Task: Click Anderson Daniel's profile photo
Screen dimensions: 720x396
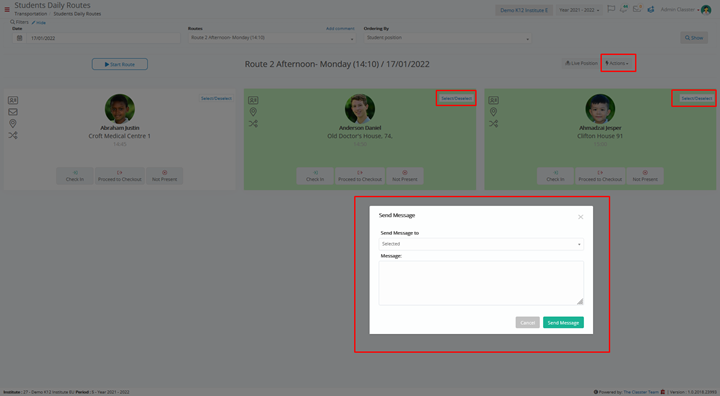Action: coord(360,109)
